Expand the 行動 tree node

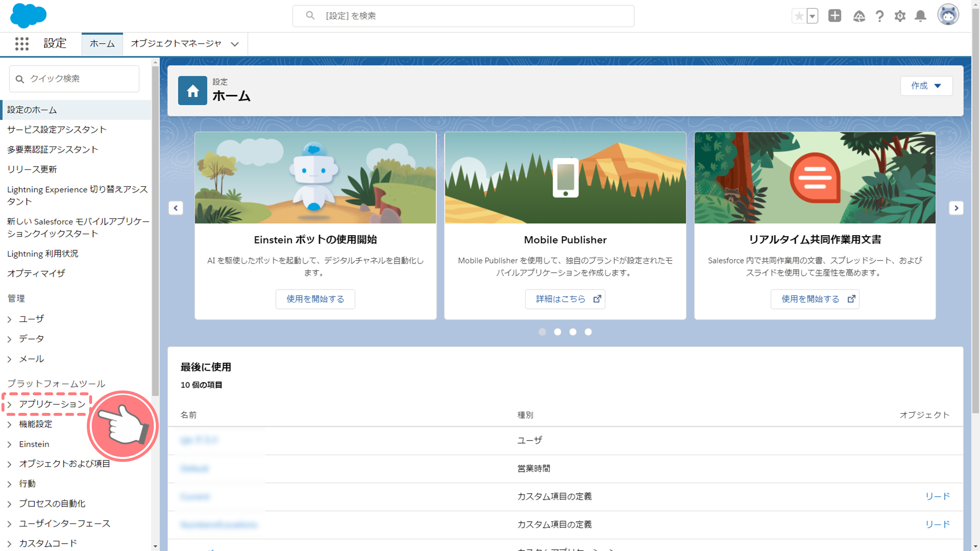point(9,484)
